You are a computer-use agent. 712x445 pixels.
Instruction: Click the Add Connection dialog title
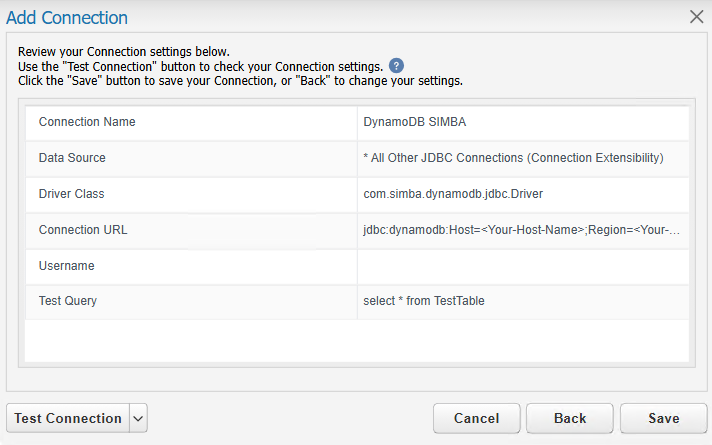click(67, 17)
